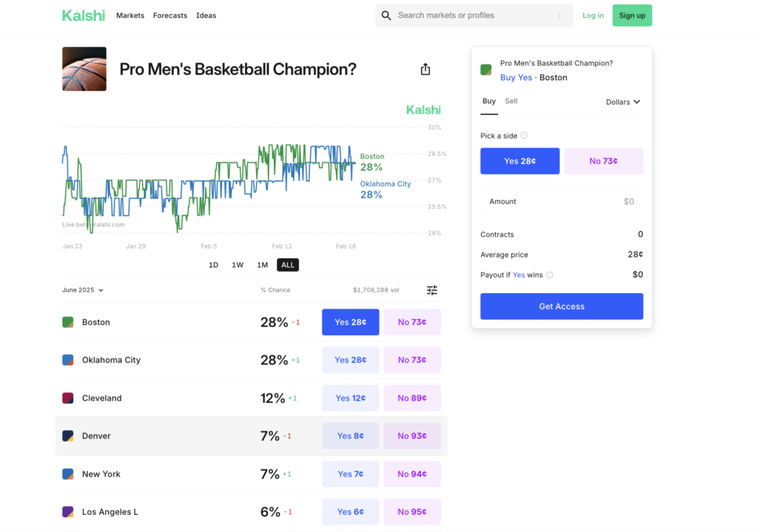Click the Amount input field
Viewport: 760px width, 532px height.
[562, 202]
